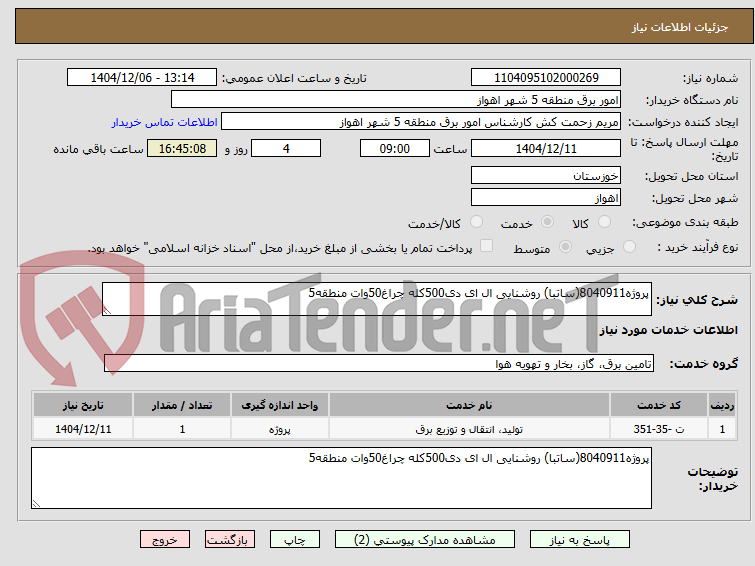This screenshot has height=566, width=755.
Task: Click the city field اهواز
Action: [546, 197]
